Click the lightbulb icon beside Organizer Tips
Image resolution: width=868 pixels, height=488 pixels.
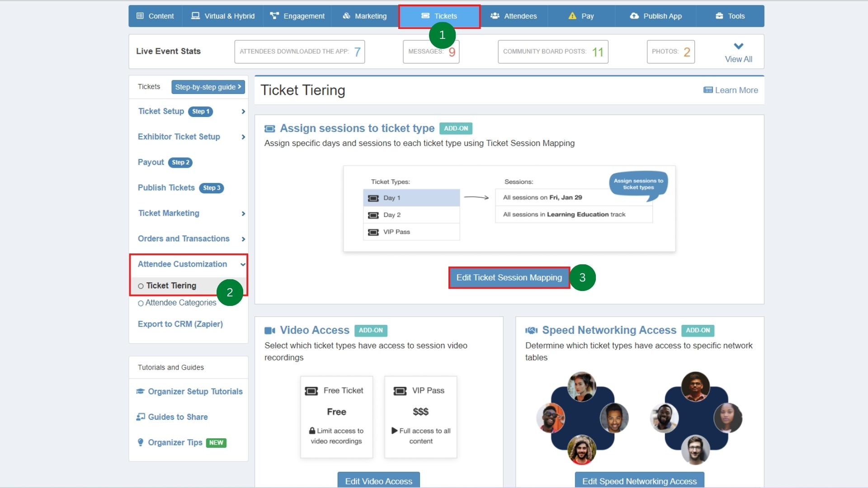(140, 442)
